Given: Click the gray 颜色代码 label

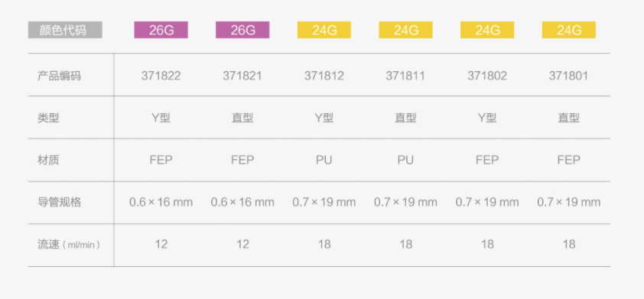Looking at the screenshot, I should [65, 30].
